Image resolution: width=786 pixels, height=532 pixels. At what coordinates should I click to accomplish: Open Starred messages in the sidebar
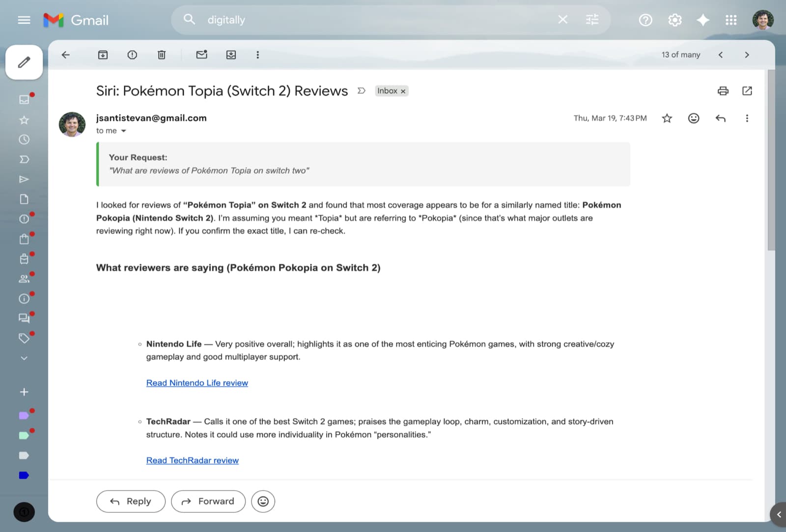(x=24, y=120)
